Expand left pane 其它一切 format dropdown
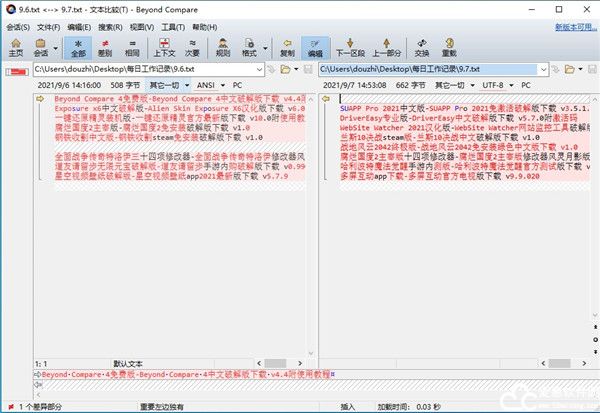This screenshot has width=600, height=413. click(187, 85)
